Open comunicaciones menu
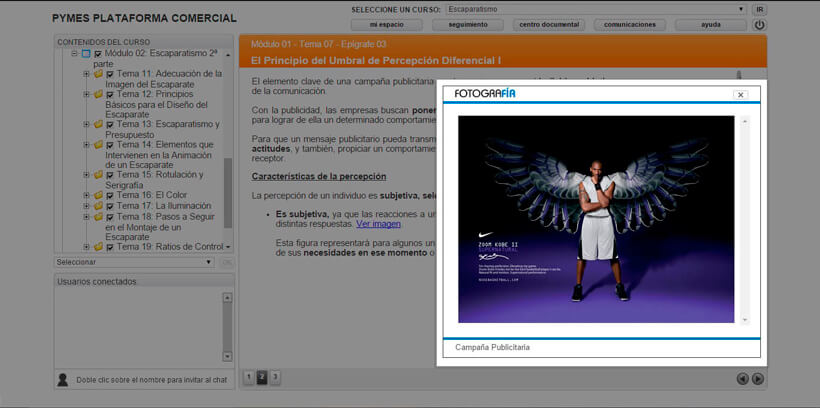The height and width of the screenshot is (408, 820). pos(630,25)
